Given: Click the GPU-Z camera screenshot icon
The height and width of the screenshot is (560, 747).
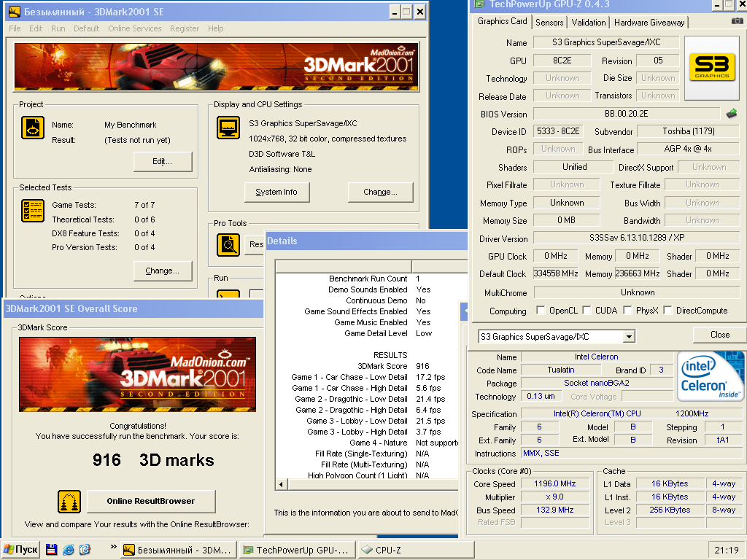Looking at the screenshot, I should (x=737, y=21).
